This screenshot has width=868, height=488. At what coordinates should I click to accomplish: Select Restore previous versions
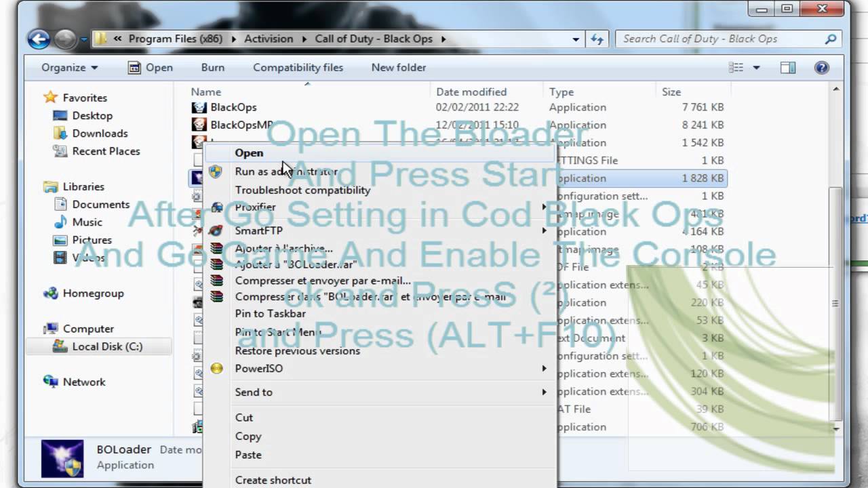pos(297,350)
